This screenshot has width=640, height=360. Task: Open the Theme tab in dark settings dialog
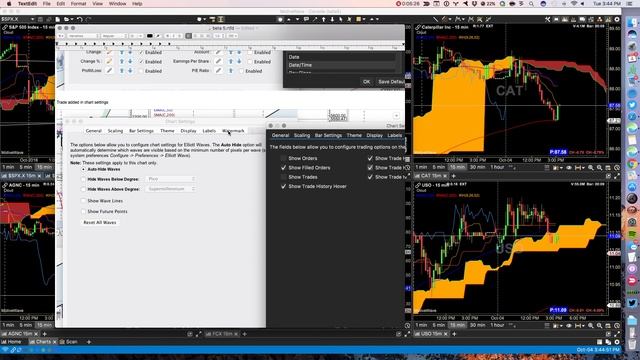pos(354,135)
